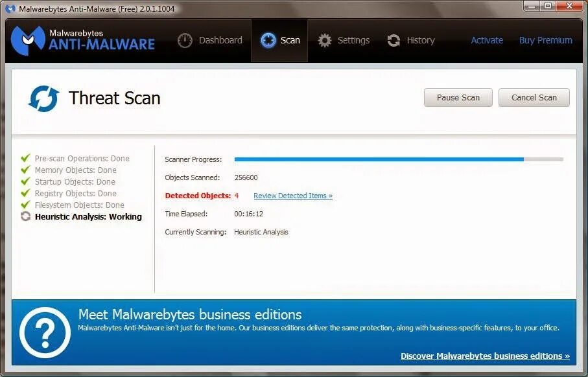Click the Buy Premium link
588x377 pixels.
pos(546,40)
